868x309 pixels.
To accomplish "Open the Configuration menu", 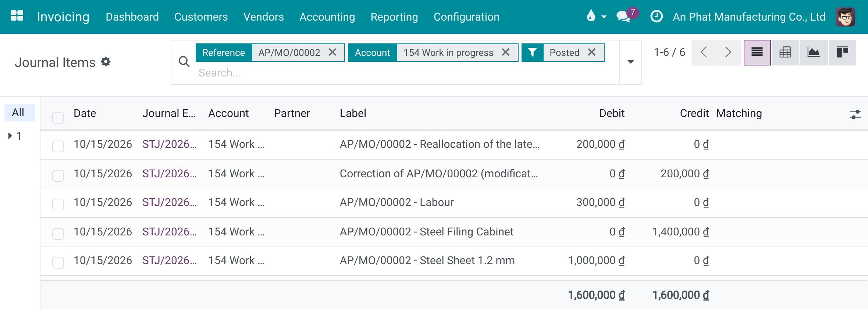I will (466, 17).
